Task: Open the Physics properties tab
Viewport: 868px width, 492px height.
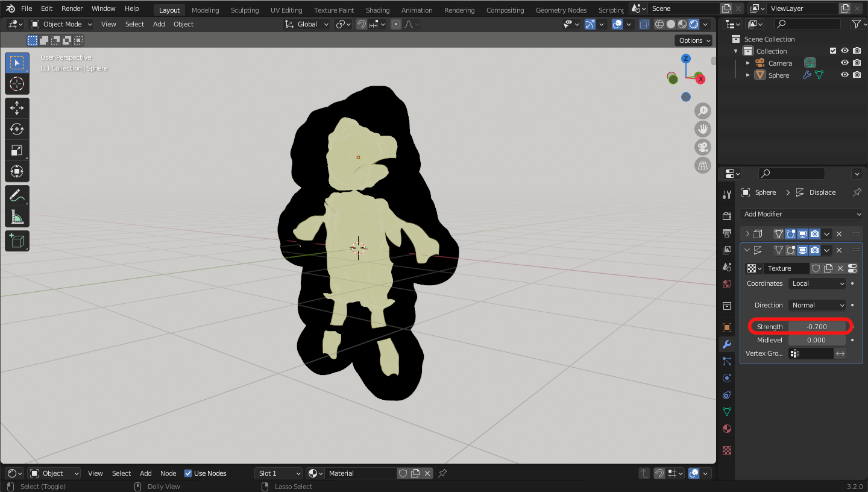Action: point(727,378)
